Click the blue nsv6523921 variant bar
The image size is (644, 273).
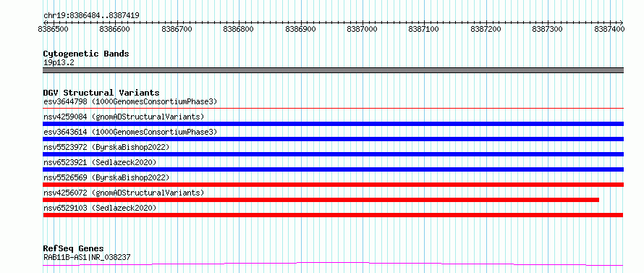click(333, 169)
